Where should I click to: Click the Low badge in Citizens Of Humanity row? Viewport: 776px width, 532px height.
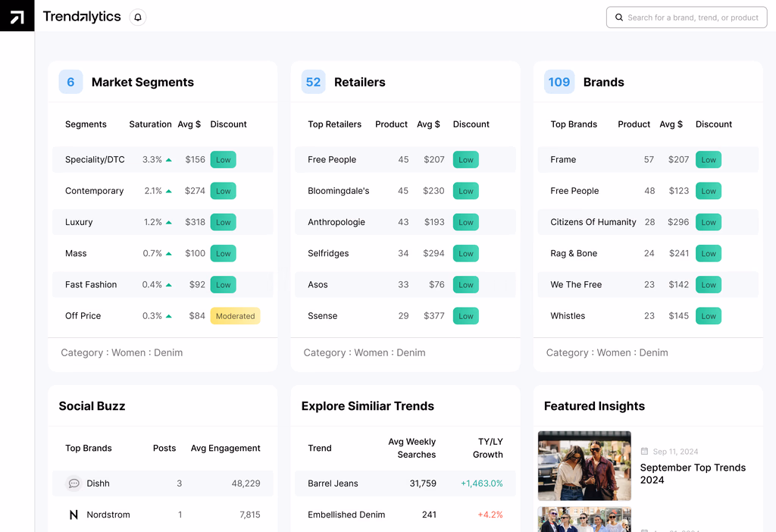709,222
